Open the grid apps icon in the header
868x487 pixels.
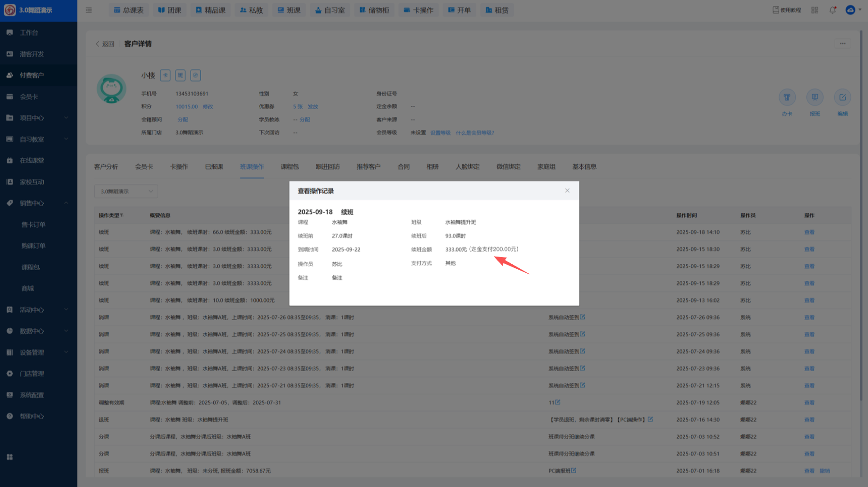pos(814,10)
